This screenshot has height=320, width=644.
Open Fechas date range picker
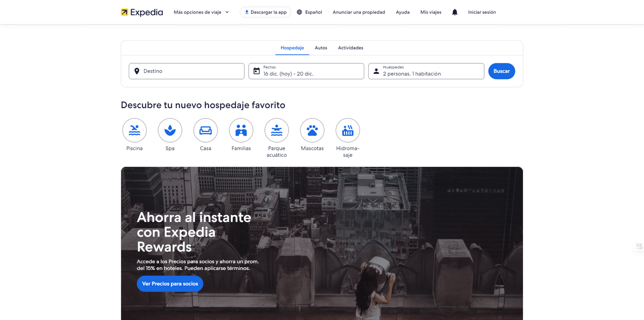pos(306,71)
